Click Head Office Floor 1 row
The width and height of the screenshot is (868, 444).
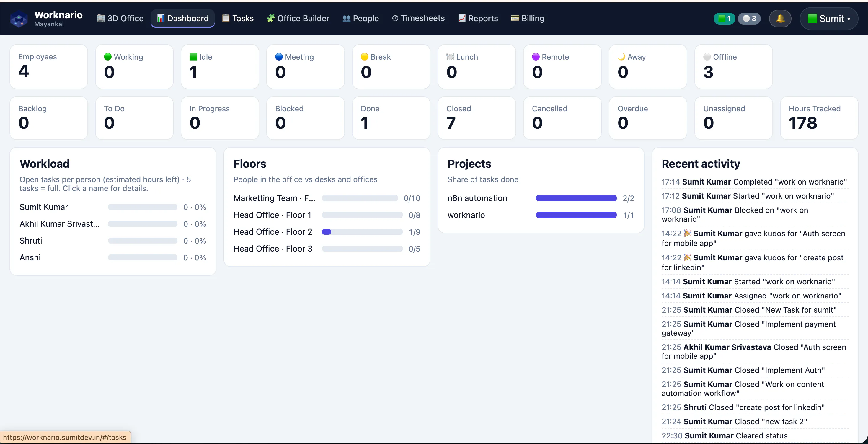click(327, 215)
